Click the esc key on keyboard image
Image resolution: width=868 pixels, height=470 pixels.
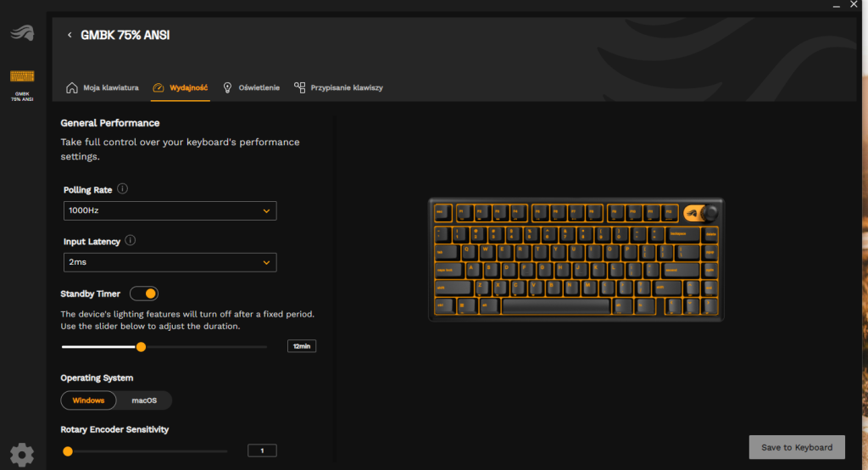pos(442,213)
